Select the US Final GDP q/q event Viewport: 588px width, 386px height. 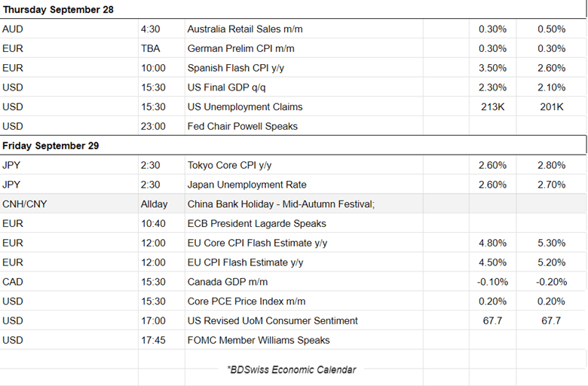(x=231, y=87)
